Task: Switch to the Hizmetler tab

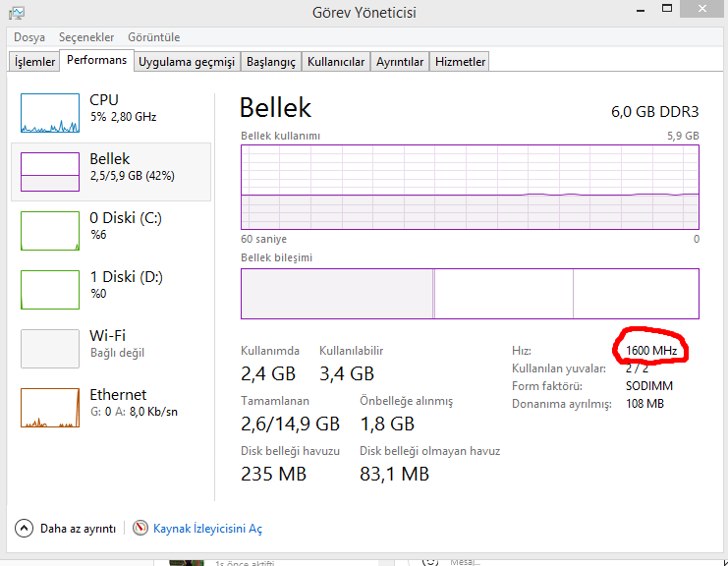Action: (x=460, y=62)
